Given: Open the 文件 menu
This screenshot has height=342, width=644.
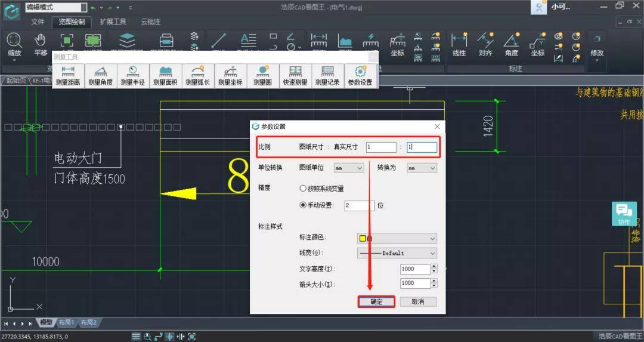Looking at the screenshot, I should pyautogui.click(x=38, y=22).
